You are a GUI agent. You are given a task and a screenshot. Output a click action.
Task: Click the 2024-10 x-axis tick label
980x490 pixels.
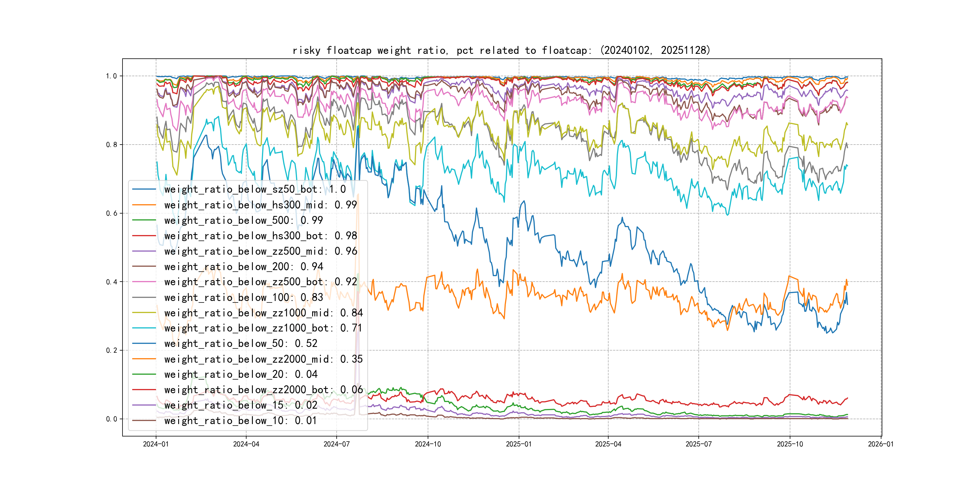pyautogui.click(x=428, y=444)
